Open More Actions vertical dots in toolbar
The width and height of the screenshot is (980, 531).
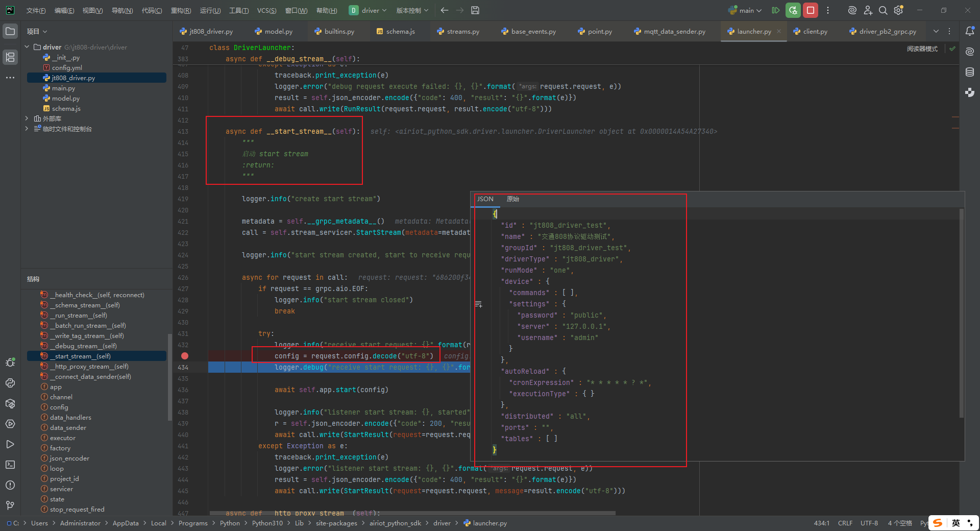coord(828,10)
